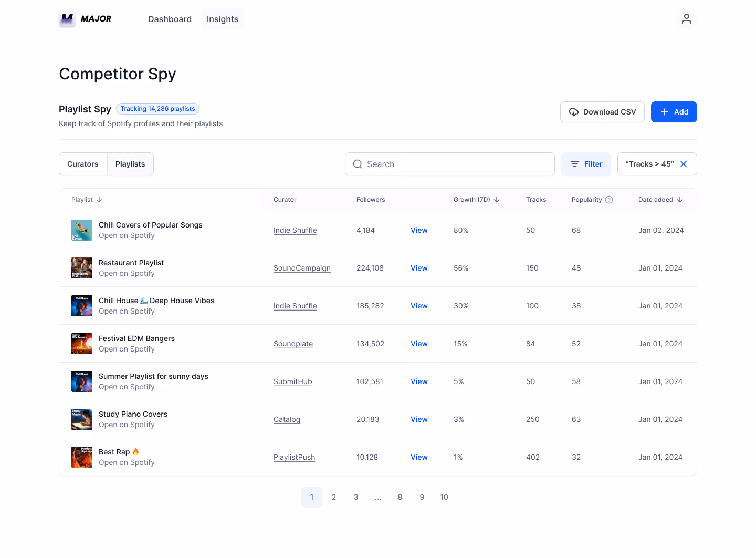Click the Tracks column header

[x=536, y=200]
